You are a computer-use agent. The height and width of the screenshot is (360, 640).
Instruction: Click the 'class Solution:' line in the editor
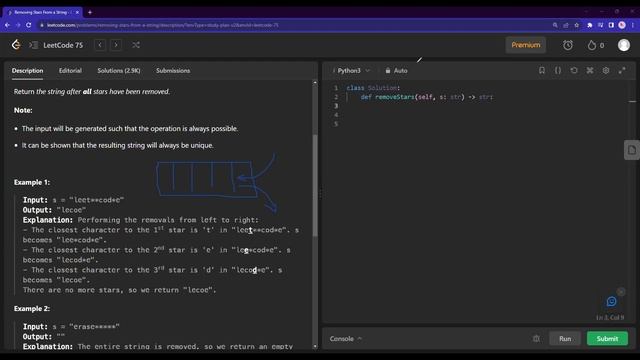[x=373, y=88]
